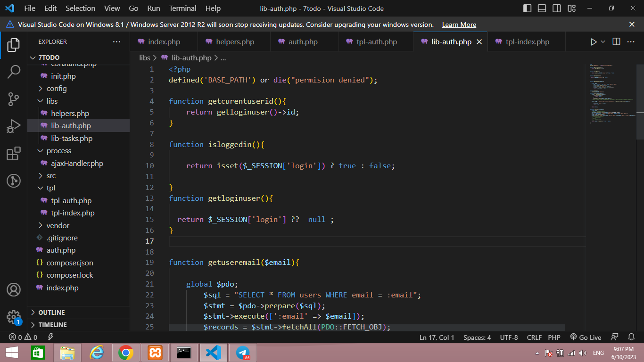Dismiss the Windows update notification banner
Viewport: 644px width, 362px height.
coord(632,25)
